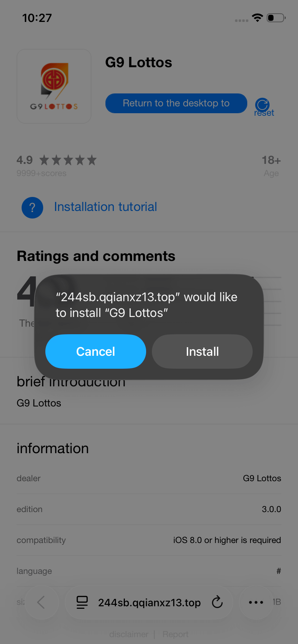Click the circular reset arrow icon

click(x=262, y=105)
